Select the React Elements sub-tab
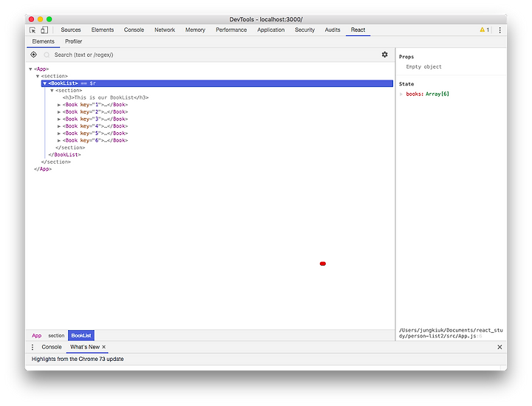Image resolution: width=532 pixels, height=406 pixels. (x=43, y=41)
